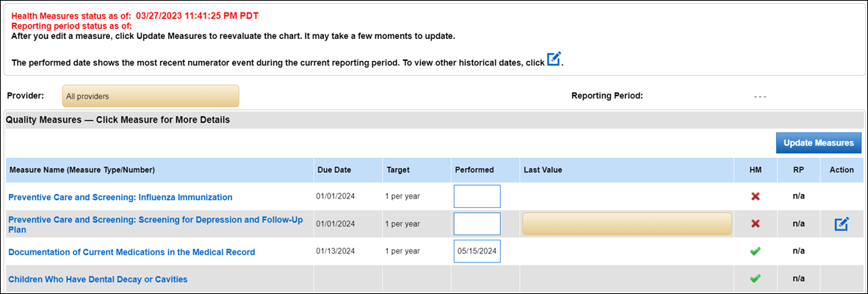The width and height of the screenshot is (868, 294).
Task: Click the Update Measures button
Action: 818,143
